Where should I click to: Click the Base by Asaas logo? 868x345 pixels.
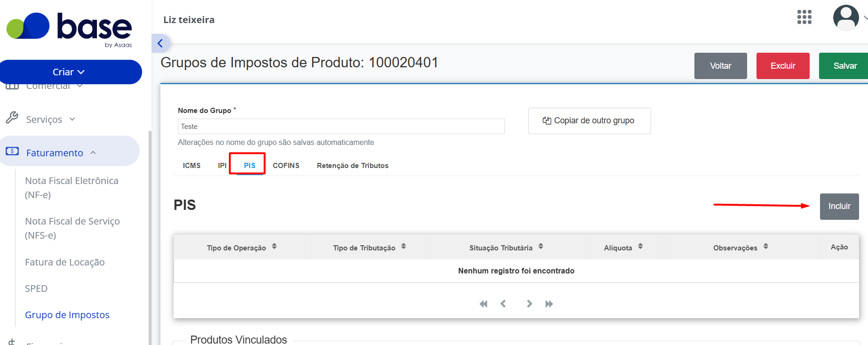(x=69, y=29)
